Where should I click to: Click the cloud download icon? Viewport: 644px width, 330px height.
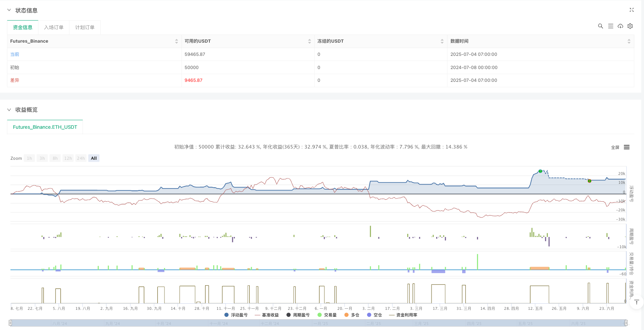(620, 26)
